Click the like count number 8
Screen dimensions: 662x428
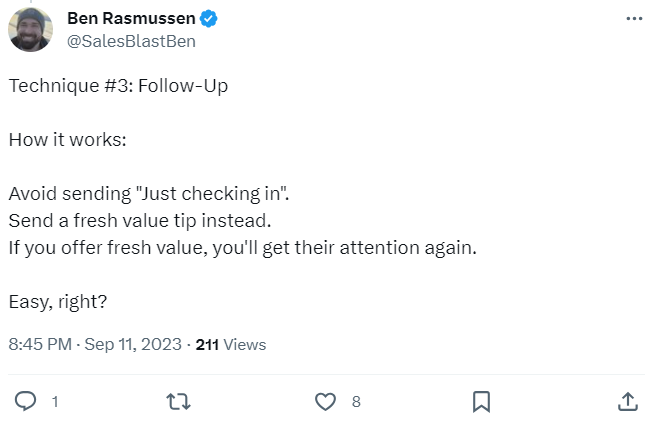click(356, 402)
